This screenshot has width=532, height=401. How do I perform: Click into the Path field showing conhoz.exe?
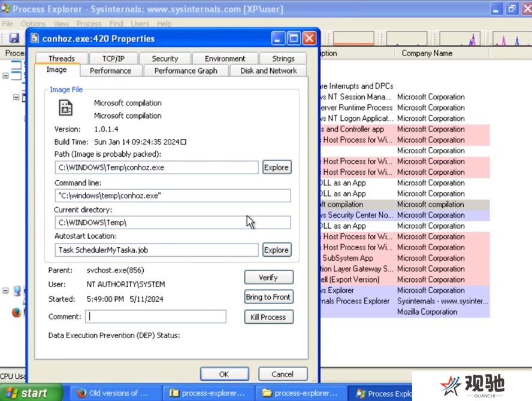click(156, 168)
